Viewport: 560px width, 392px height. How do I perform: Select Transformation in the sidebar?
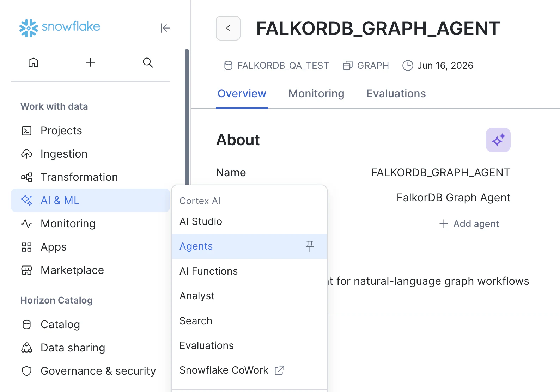coord(90,177)
